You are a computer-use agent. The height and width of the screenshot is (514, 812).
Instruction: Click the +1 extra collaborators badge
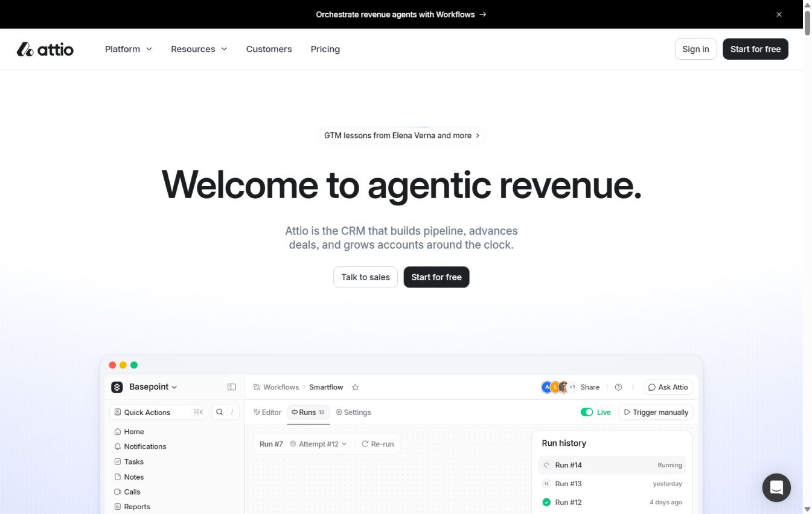[x=572, y=387]
